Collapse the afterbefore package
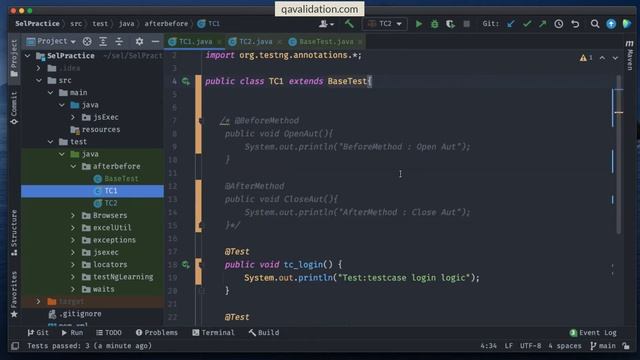 coord(73,166)
